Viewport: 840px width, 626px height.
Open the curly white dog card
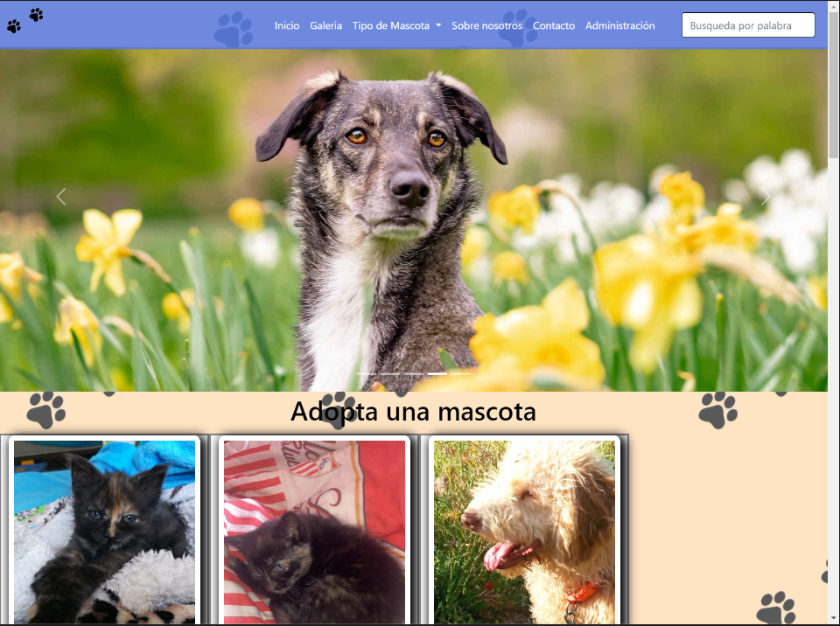[x=524, y=531]
